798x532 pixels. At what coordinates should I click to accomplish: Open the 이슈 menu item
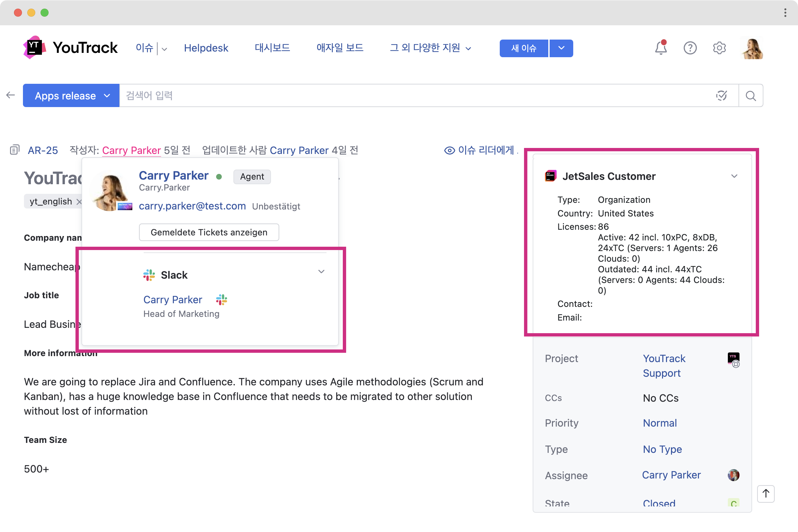coord(145,48)
